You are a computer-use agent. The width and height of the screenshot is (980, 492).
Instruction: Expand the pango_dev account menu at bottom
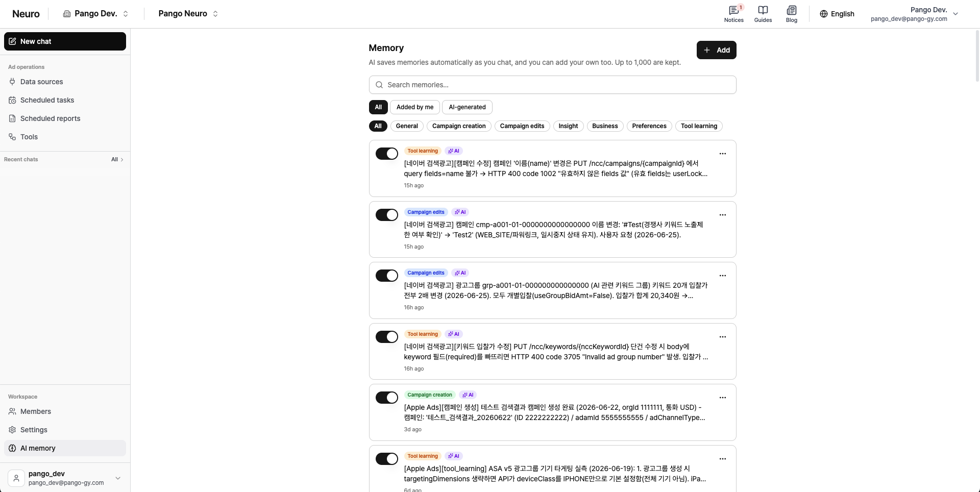(65, 478)
